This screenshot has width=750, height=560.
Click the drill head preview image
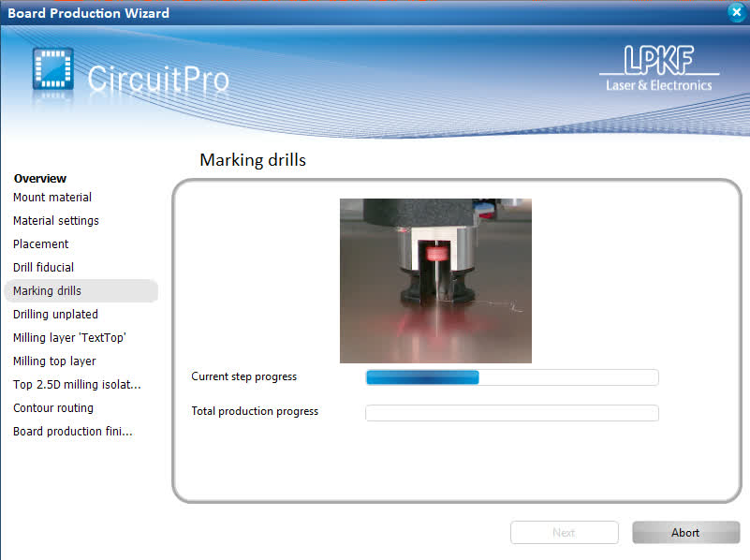pos(435,281)
